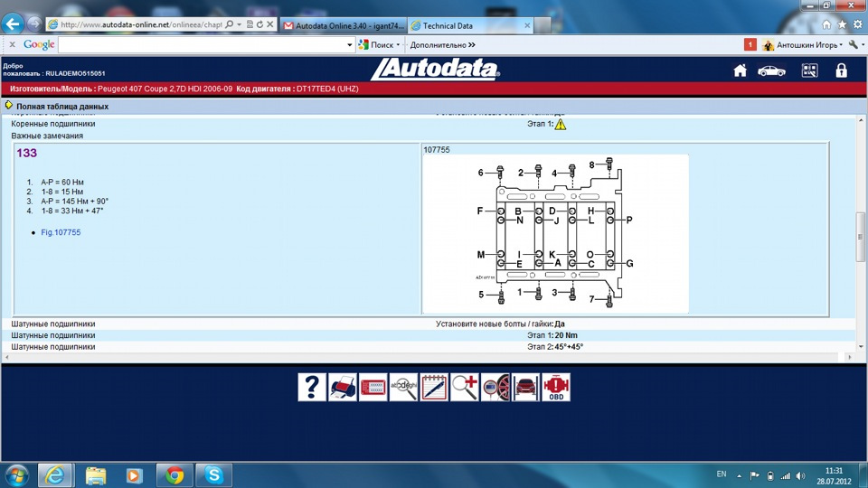Click the car on lift icon
Image resolution: width=868 pixels, height=488 pixels.
point(525,387)
